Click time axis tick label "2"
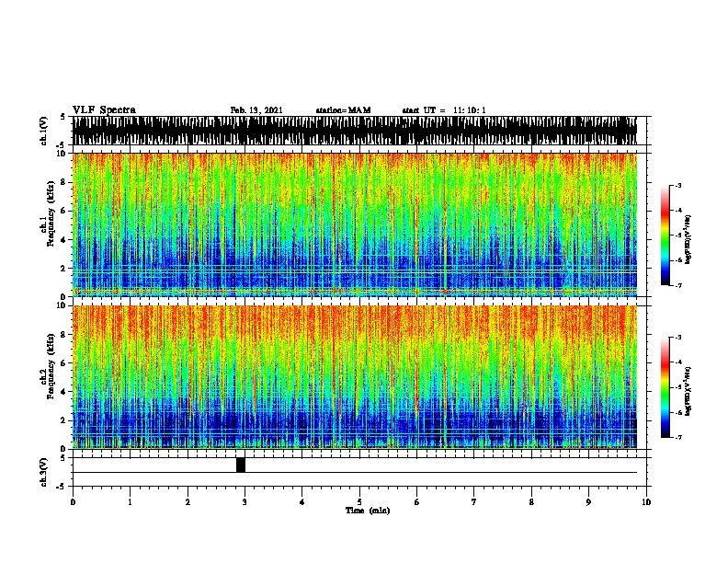This screenshot has height=563, width=728. tap(188, 502)
